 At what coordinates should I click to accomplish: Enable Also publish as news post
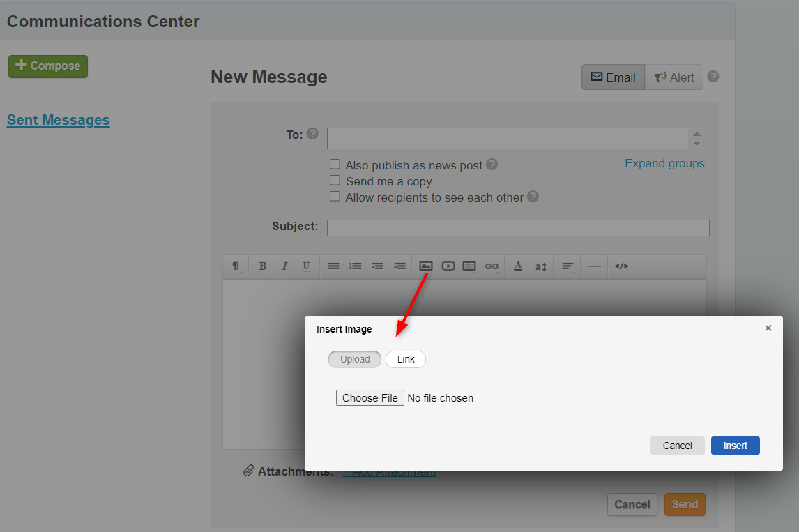[335, 165]
